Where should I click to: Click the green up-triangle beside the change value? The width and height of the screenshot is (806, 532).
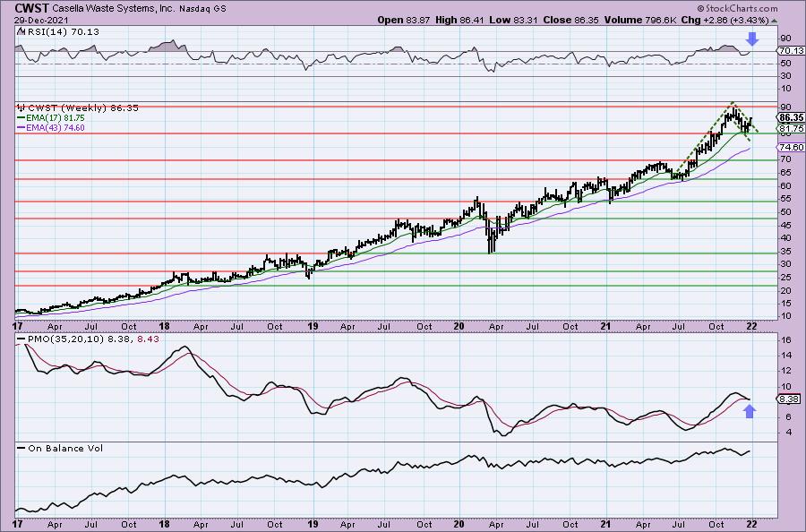click(x=774, y=21)
